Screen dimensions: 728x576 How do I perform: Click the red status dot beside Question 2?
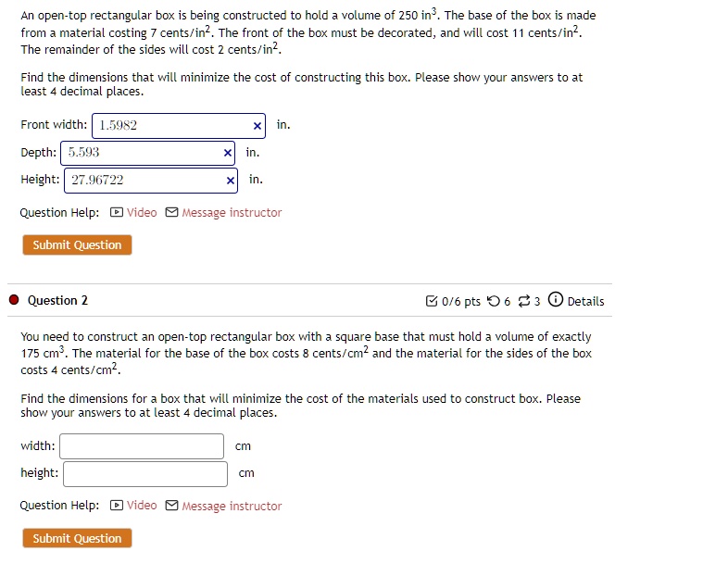(x=14, y=300)
